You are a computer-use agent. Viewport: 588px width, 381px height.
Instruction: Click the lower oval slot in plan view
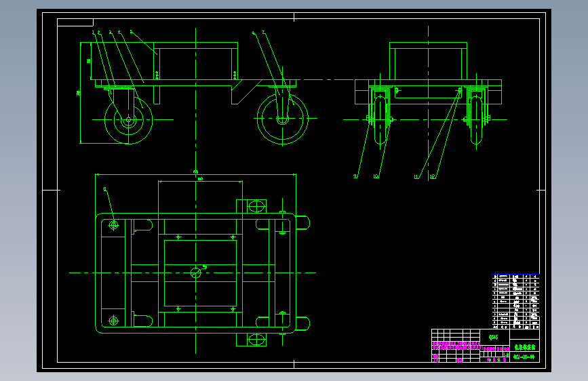click(x=256, y=340)
